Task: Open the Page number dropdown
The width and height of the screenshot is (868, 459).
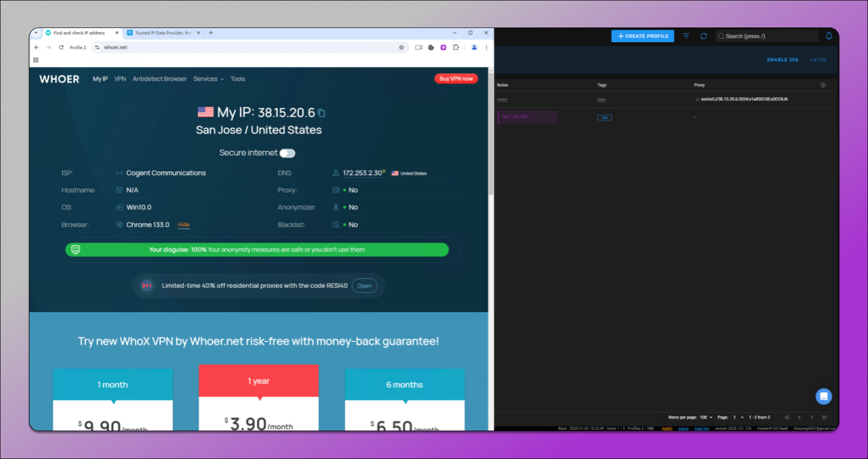Action: [738, 417]
